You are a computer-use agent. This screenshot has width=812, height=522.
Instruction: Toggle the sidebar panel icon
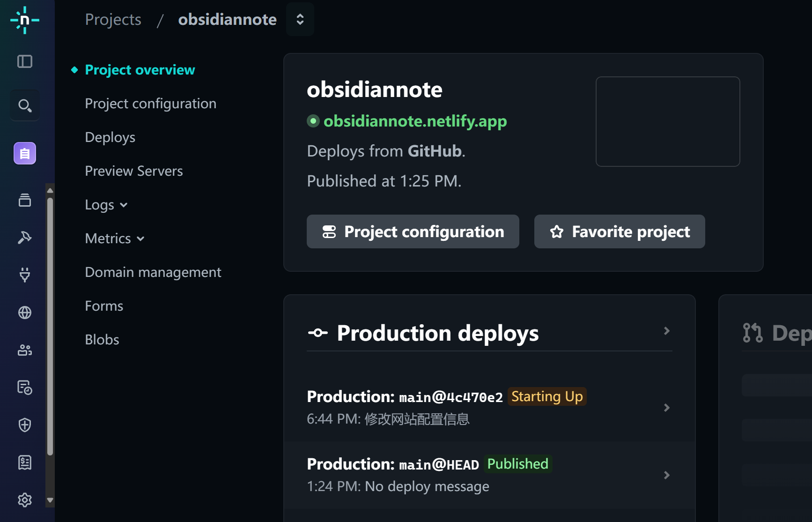coord(25,61)
